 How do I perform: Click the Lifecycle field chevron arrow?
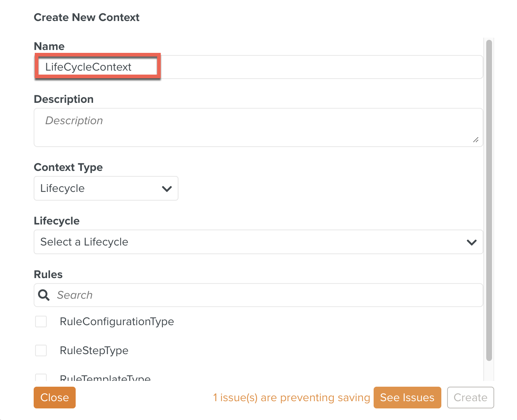pos(471,242)
